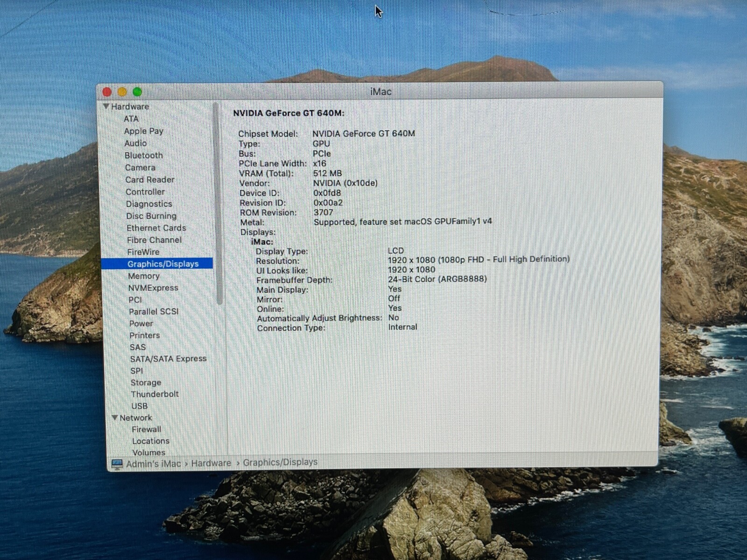
Task: Select Disc Burning entry
Action: pos(151,216)
